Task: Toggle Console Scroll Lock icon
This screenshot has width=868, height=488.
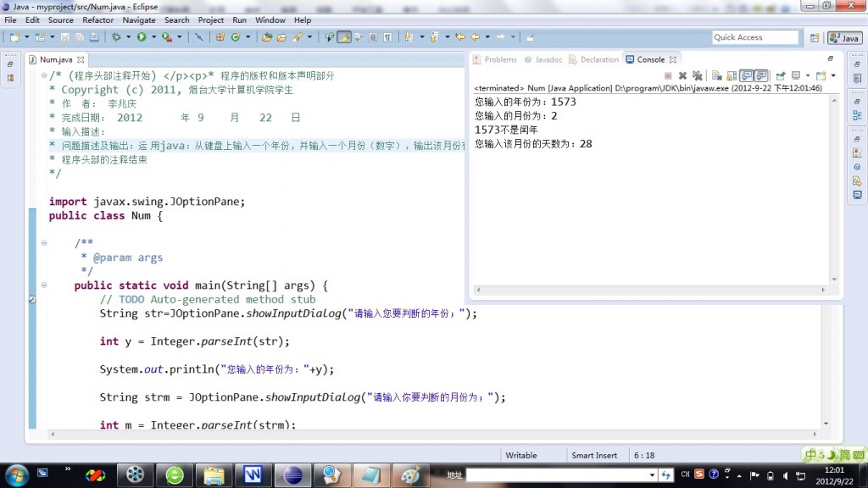Action: (x=732, y=75)
